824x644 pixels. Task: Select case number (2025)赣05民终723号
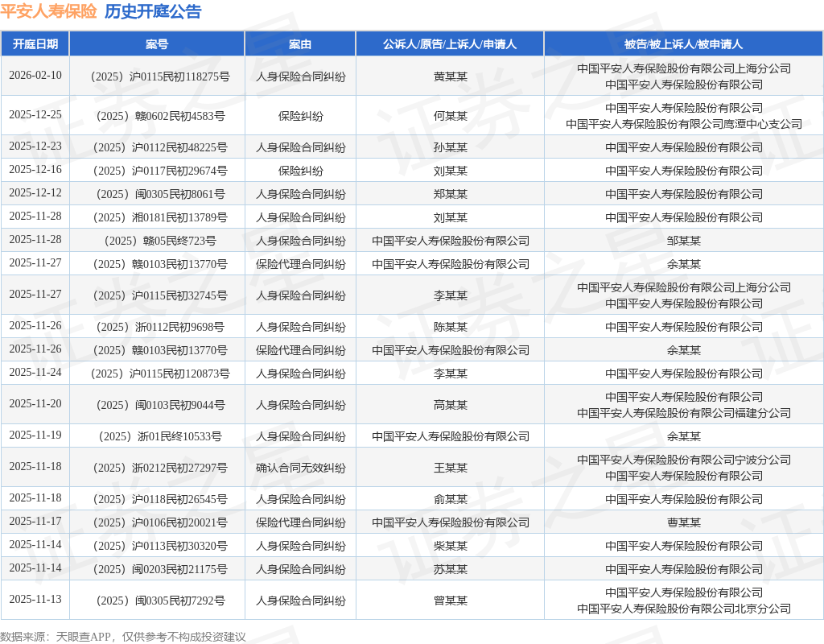pyautogui.click(x=160, y=242)
